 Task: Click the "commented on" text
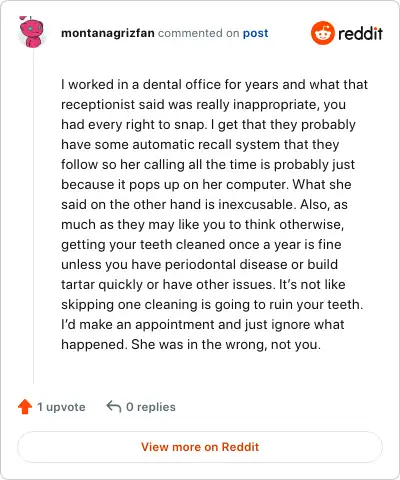tap(198, 33)
